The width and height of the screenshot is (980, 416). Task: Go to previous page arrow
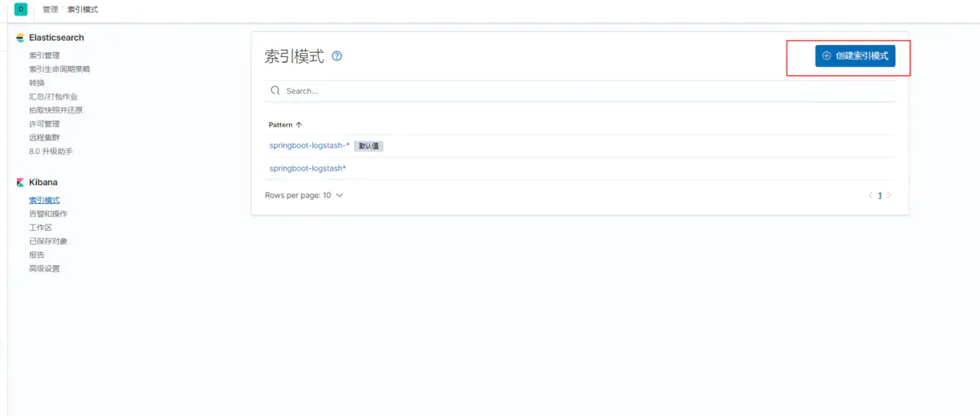[871, 196]
